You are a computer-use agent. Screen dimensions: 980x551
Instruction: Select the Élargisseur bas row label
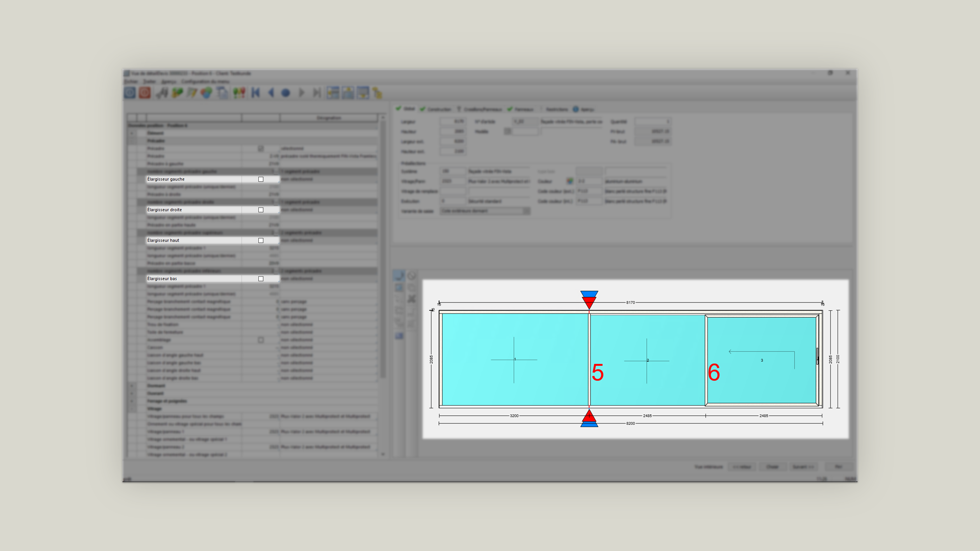[162, 279]
